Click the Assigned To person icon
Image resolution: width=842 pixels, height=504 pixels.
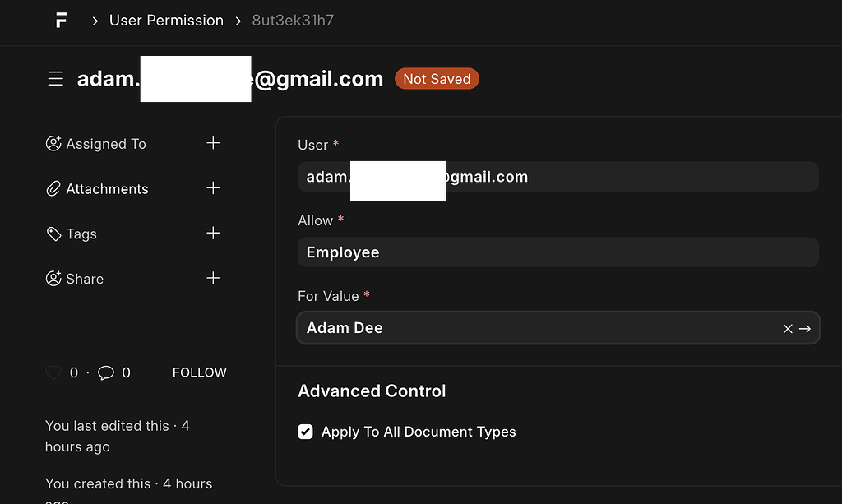52,143
